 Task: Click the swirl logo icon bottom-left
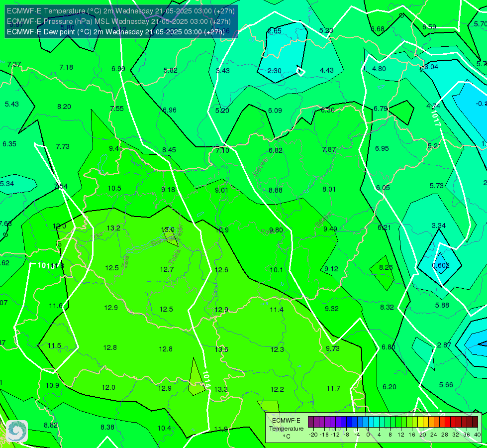[17, 431]
